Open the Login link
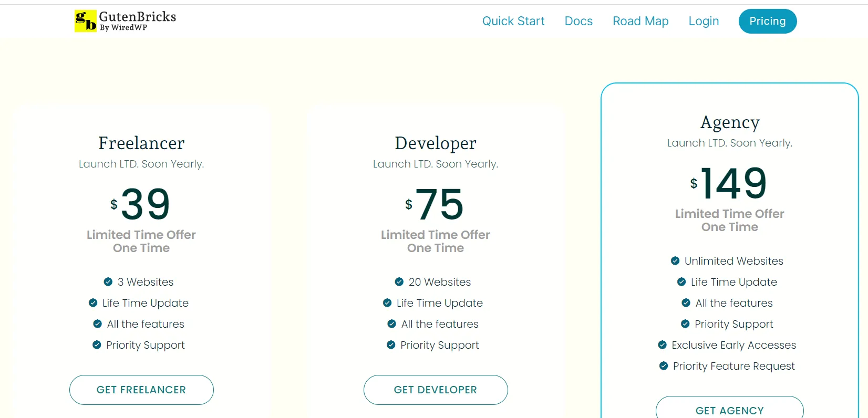This screenshot has height=418, width=868. coord(704,21)
